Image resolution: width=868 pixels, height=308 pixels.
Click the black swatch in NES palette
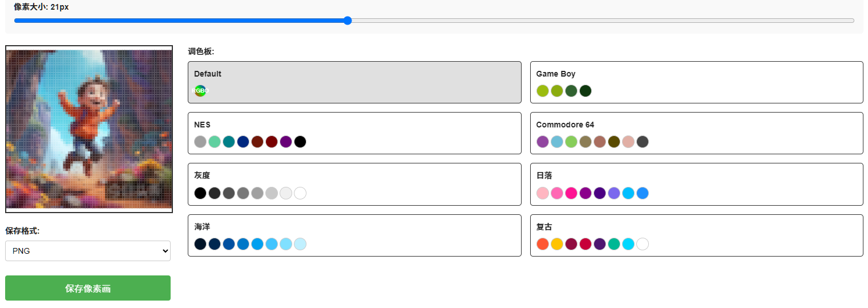pos(300,142)
